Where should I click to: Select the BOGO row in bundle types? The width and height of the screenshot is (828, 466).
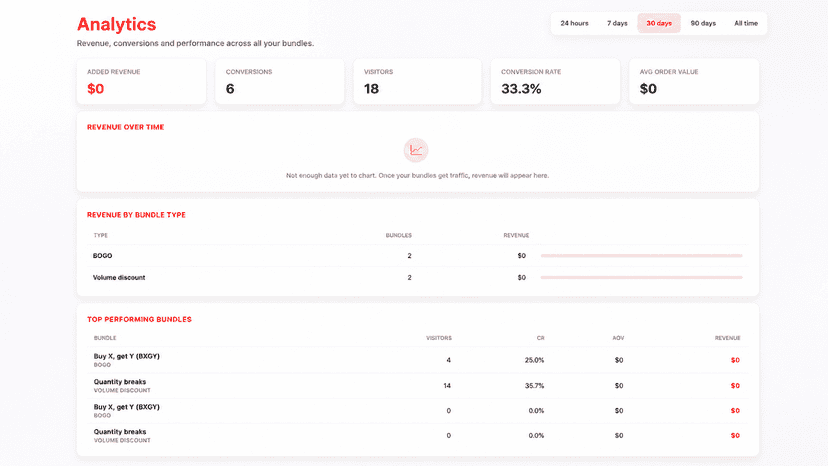click(417, 256)
